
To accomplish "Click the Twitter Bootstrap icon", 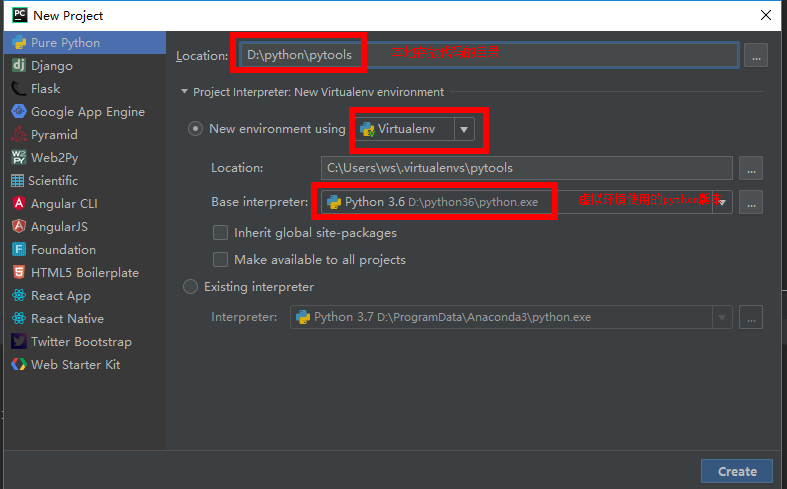I will coord(19,341).
